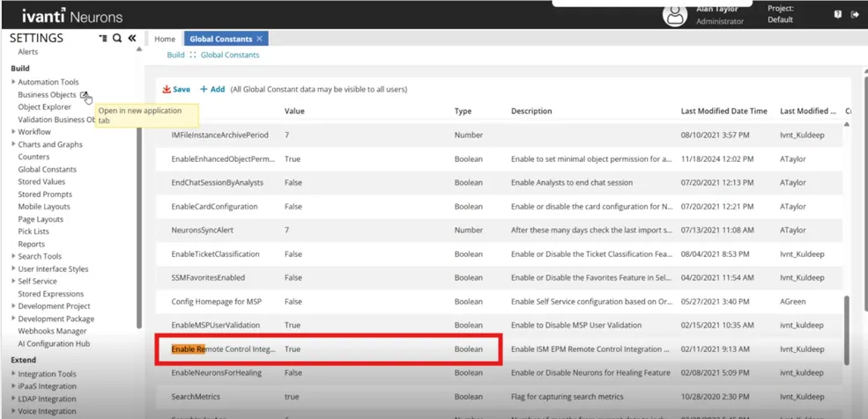
Task: Expand Search Tools tree node
Action: 13,256
